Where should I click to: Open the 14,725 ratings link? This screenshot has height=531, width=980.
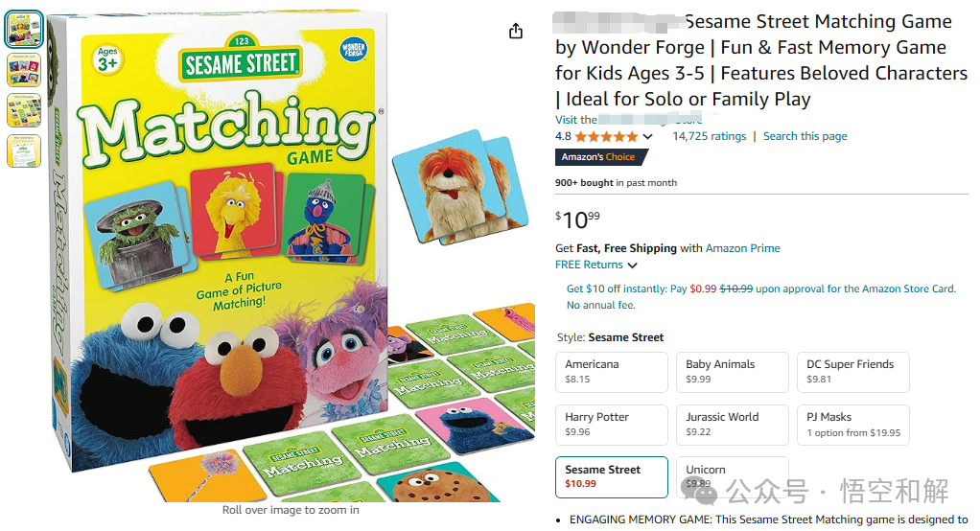point(710,136)
